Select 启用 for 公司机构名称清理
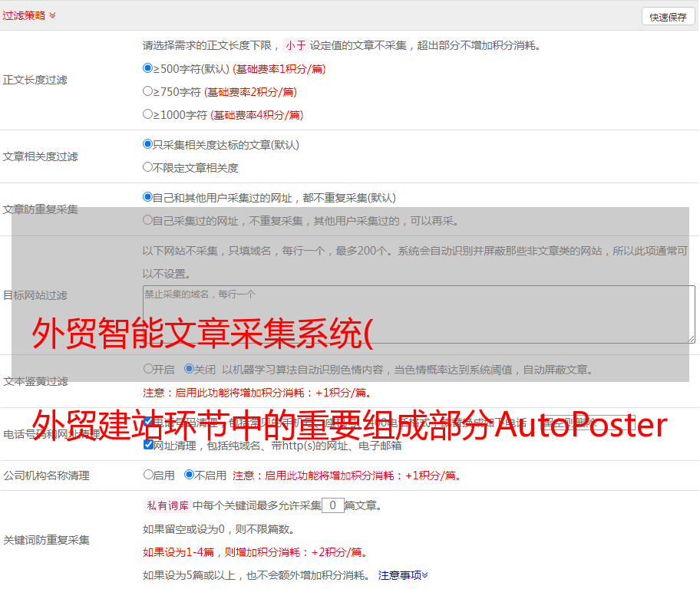Image resolution: width=700 pixels, height=589 pixels. 148,474
